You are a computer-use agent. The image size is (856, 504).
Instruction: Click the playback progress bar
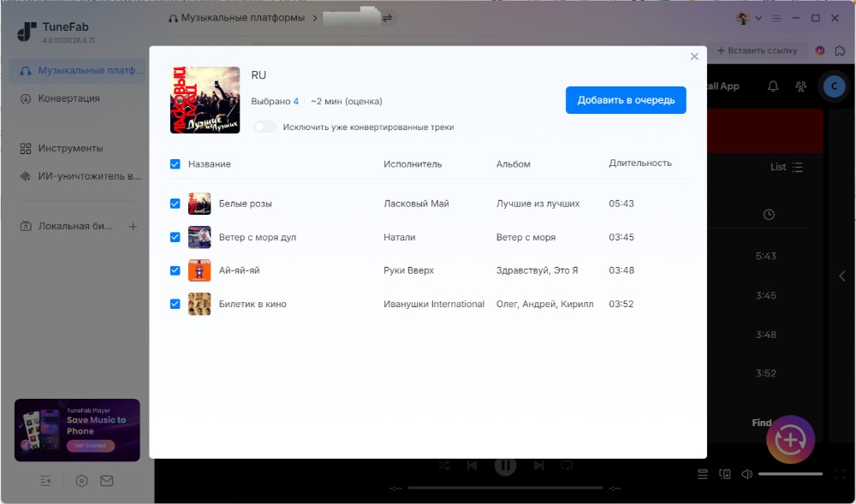click(x=506, y=488)
